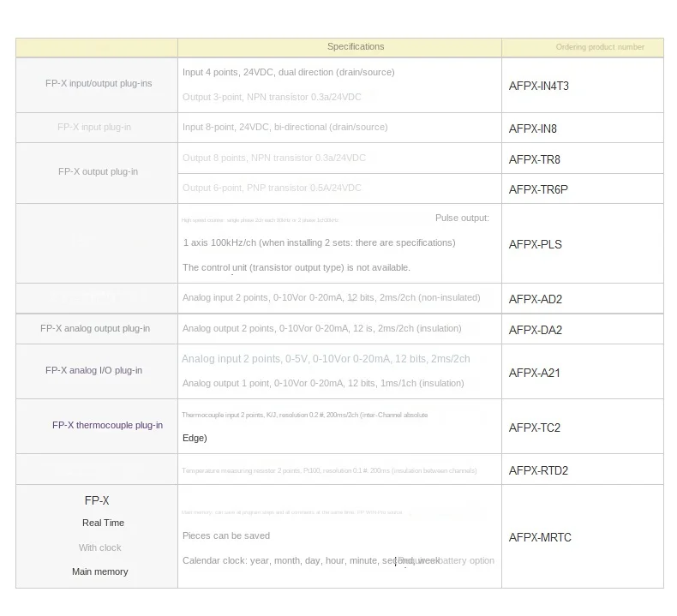This screenshot has width=677, height=616.
Task: Click the text 'Output 6-point, PNP transistor 0.5A/24VDC'
Action: coord(272,188)
